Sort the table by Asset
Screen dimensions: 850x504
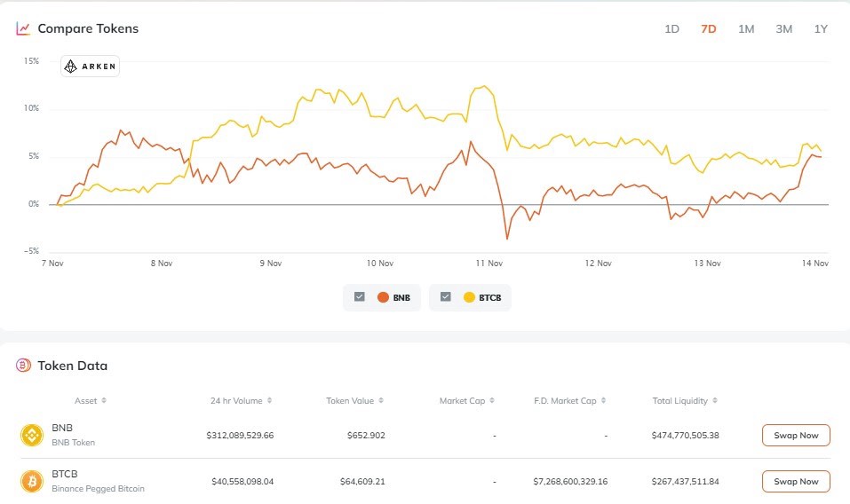click(90, 400)
